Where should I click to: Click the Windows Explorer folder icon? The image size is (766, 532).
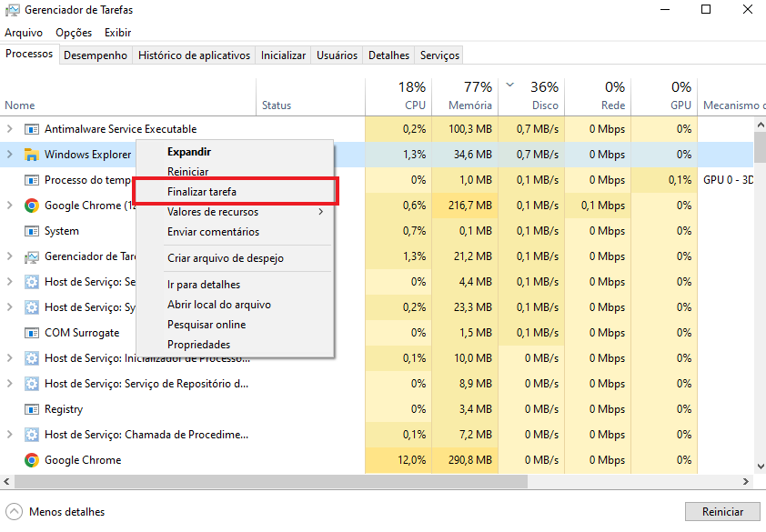pyautogui.click(x=32, y=155)
